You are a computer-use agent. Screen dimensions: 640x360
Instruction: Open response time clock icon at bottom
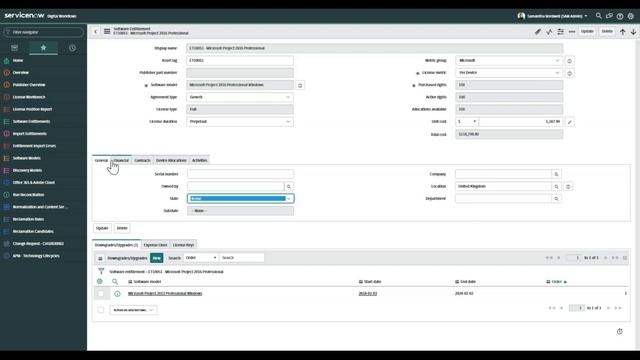pos(619,331)
